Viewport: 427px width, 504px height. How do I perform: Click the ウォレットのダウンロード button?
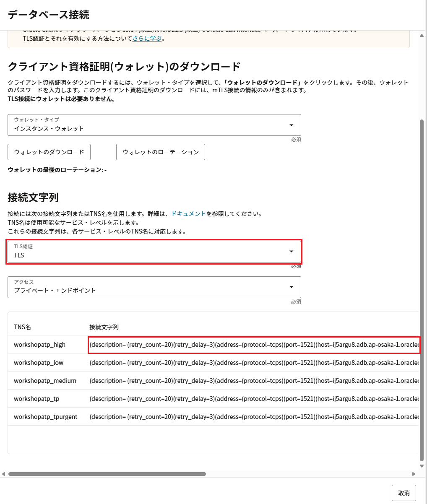point(49,152)
